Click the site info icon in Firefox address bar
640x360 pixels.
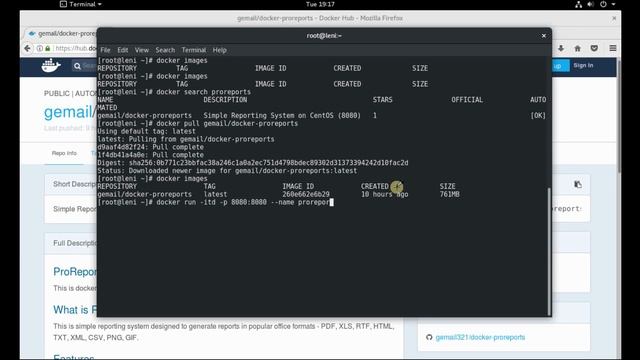(40, 49)
